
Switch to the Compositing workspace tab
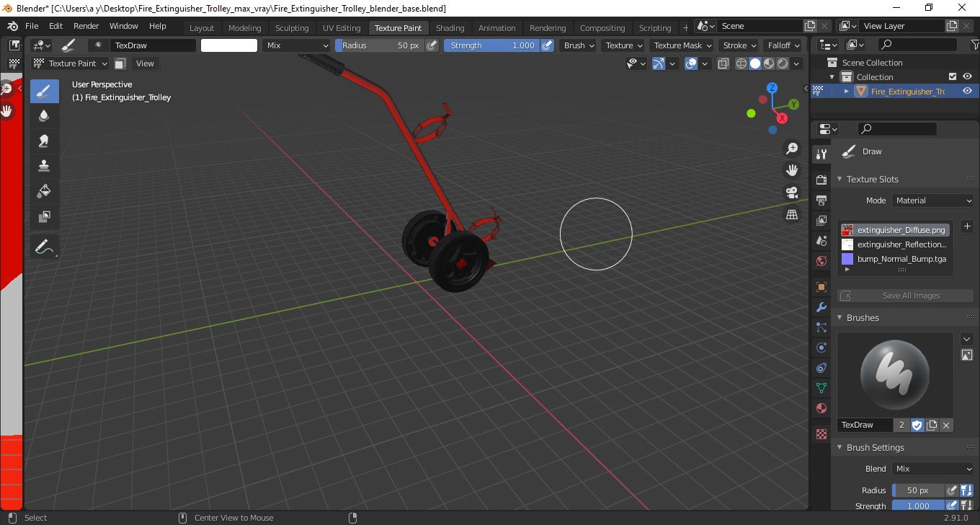point(602,28)
